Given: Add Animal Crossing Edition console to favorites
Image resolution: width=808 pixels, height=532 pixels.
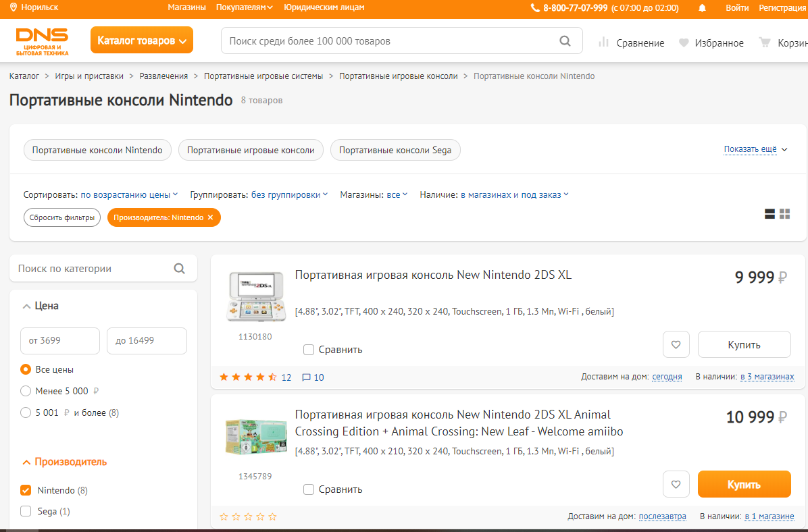Looking at the screenshot, I should (x=676, y=484).
